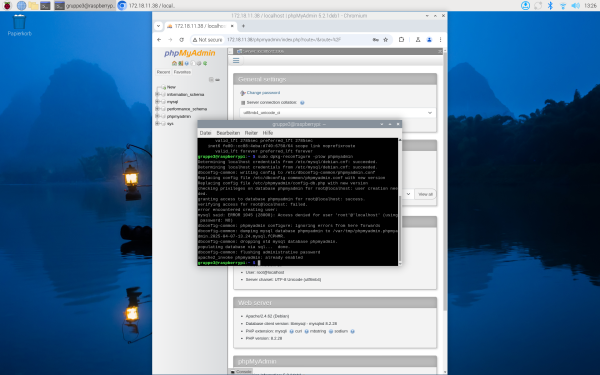Open the Datei menu in terminal
600x375 pixels.
(205, 133)
